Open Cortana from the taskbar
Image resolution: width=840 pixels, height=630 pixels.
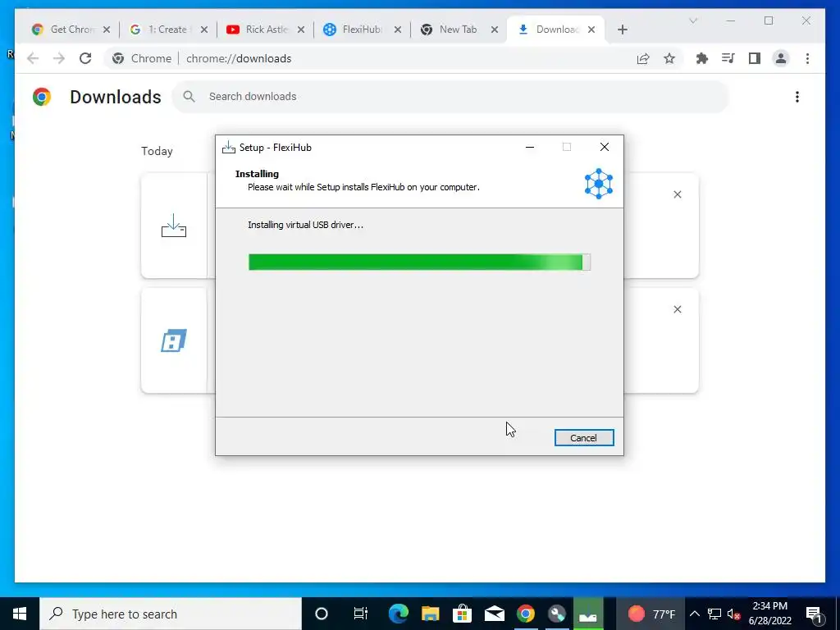(322, 614)
